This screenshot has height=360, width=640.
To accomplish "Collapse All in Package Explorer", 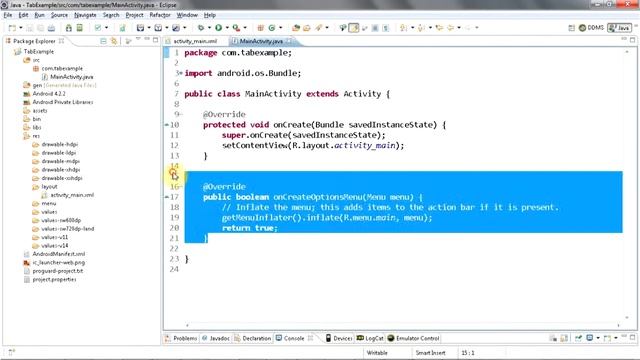I will 103,41.
